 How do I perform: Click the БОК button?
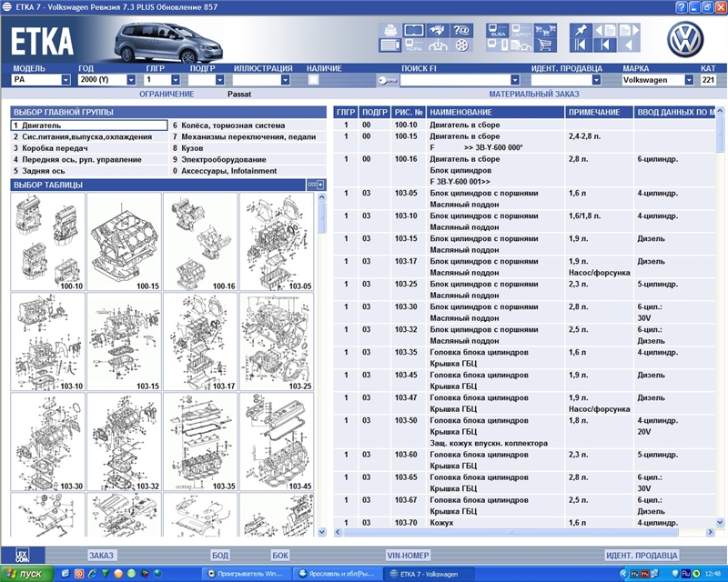[280, 555]
